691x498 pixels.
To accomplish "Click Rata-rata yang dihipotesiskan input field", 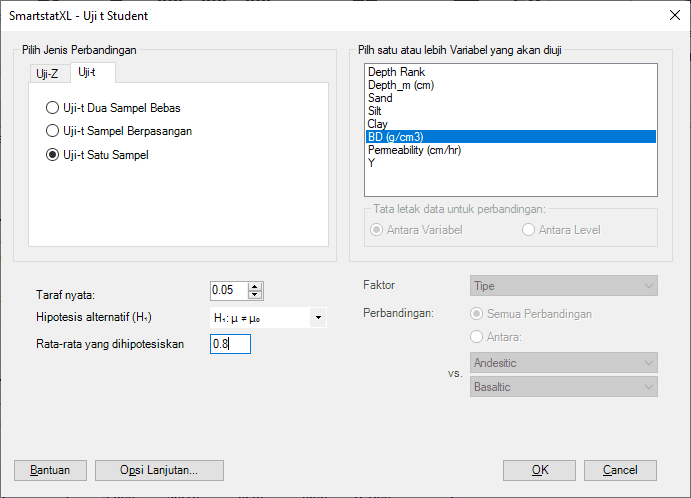I will (x=230, y=344).
